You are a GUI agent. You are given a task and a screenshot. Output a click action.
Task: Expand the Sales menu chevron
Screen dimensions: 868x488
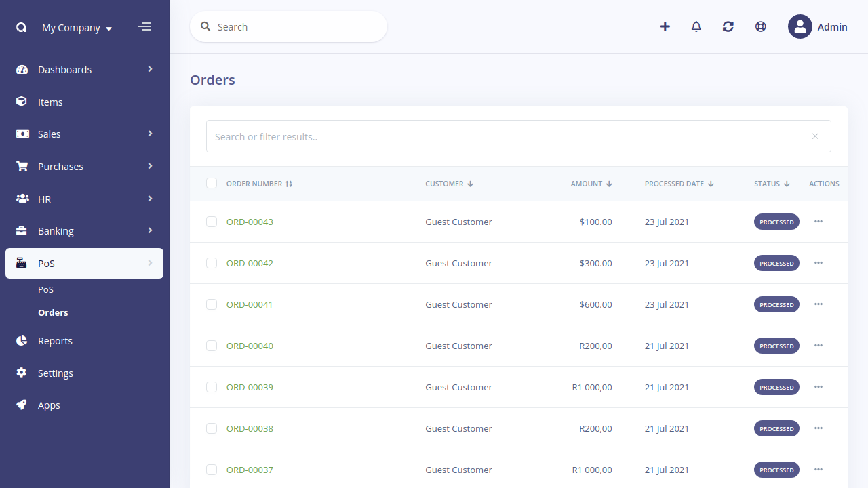tap(150, 134)
